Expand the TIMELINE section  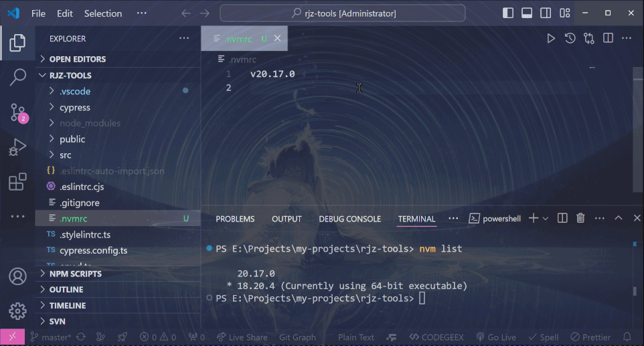point(118,305)
